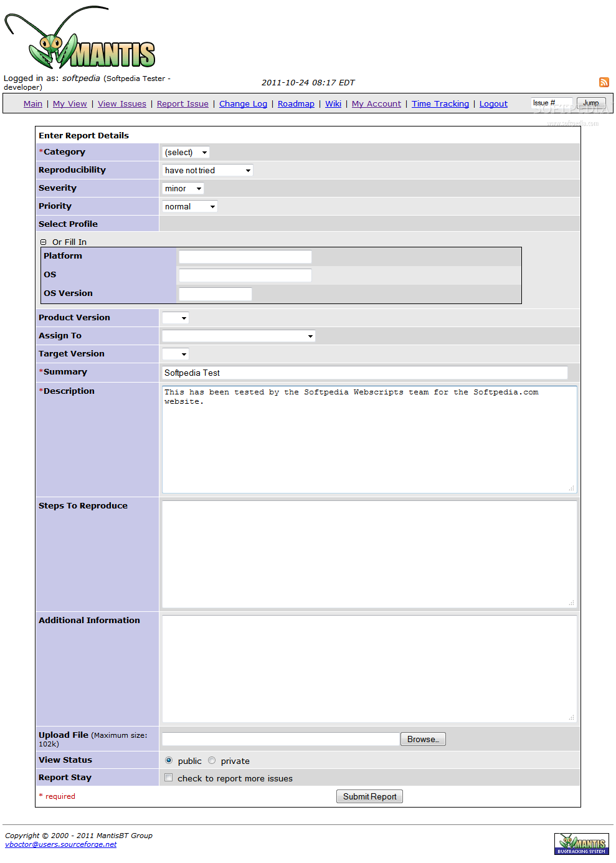Image resolution: width=616 pixels, height=863 pixels.
Task: Click the 'Enter Report Details' heading
Action: click(83, 135)
